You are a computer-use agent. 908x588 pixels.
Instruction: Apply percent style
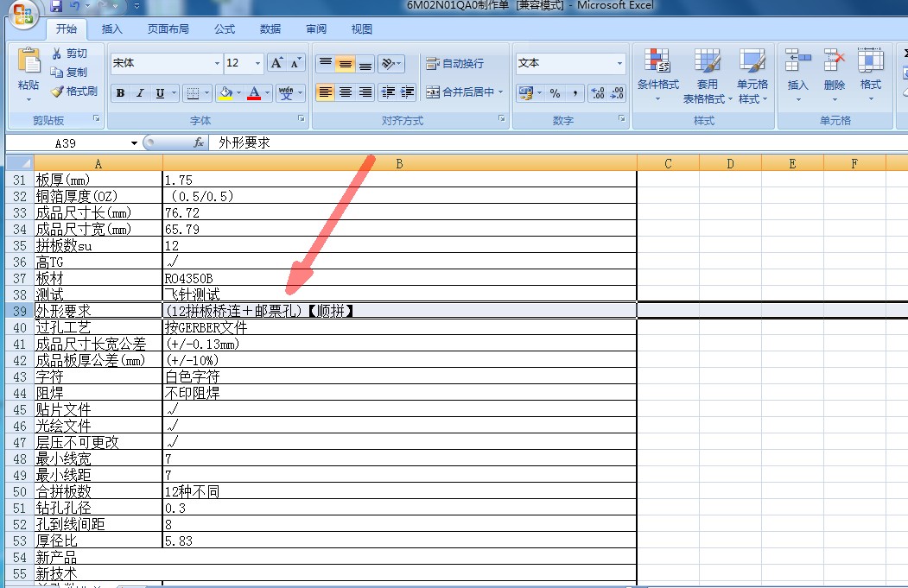click(x=556, y=92)
